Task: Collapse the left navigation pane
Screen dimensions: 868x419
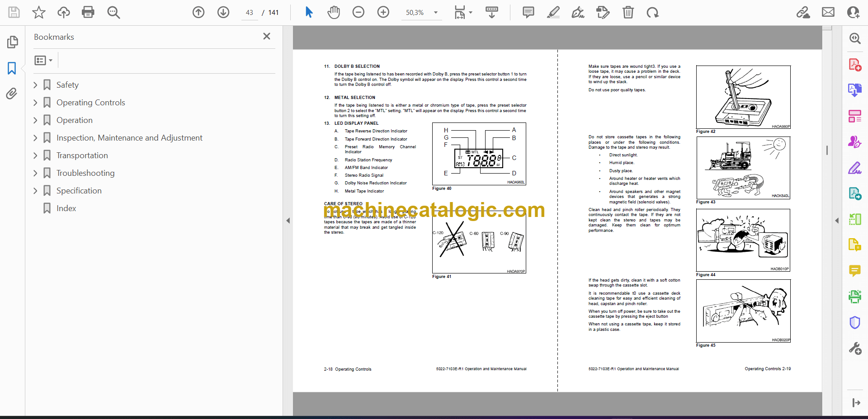Action: [x=288, y=221]
